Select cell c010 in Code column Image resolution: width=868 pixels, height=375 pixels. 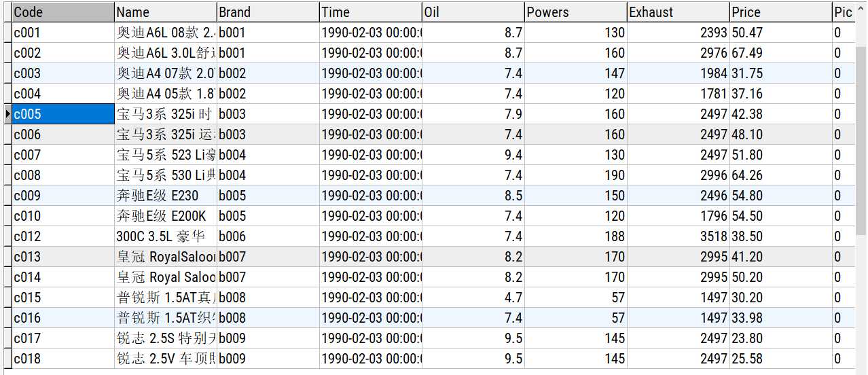pos(63,216)
